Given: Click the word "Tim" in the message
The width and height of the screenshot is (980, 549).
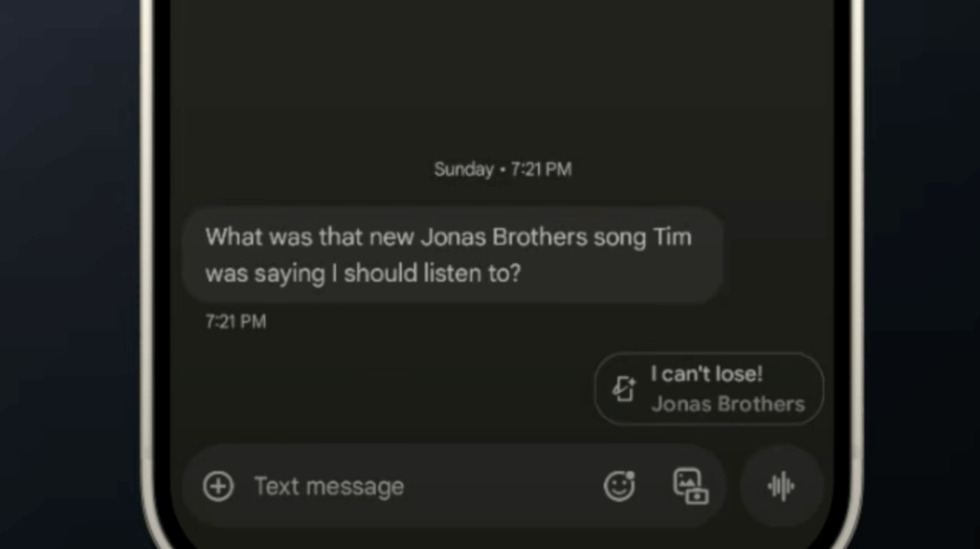Looking at the screenshot, I should pos(672,237).
